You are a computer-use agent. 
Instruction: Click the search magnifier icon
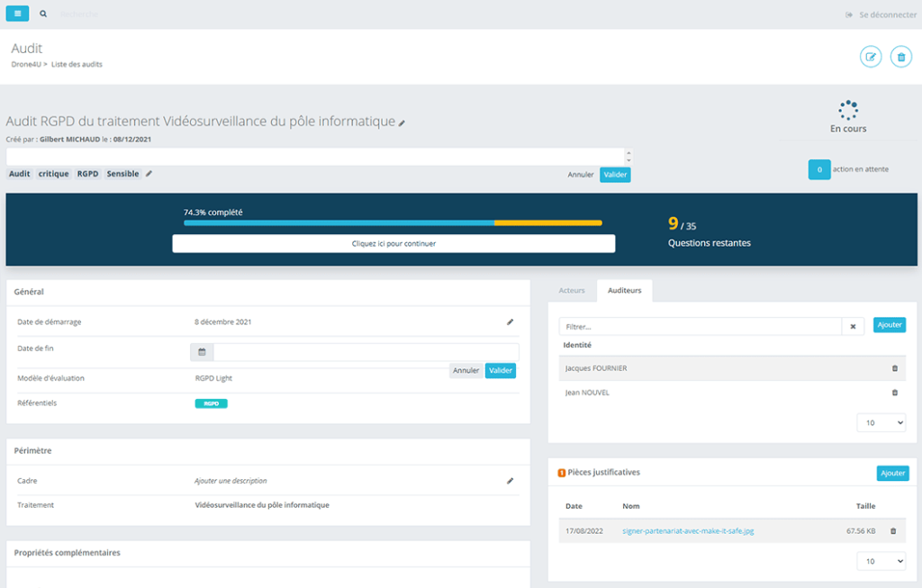point(43,14)
